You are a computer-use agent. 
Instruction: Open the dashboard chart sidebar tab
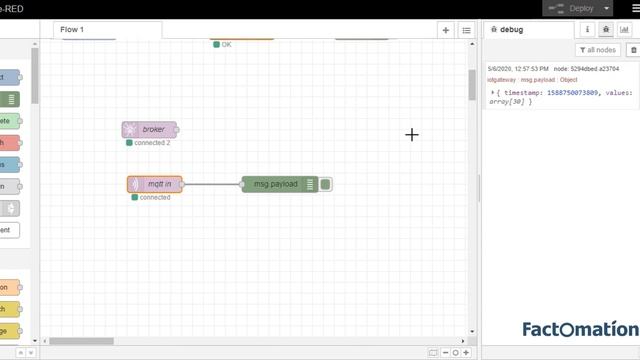[624, 29]
